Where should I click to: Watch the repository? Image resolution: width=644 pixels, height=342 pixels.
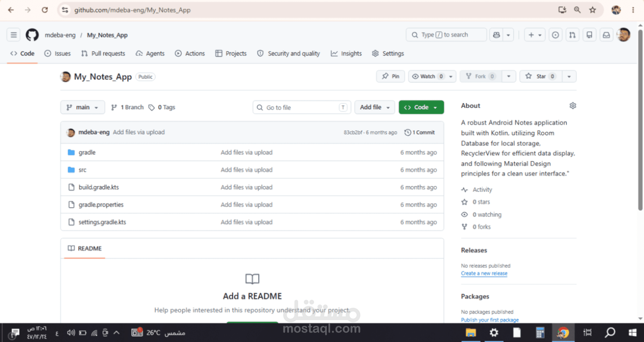click(x=428, y=76)
